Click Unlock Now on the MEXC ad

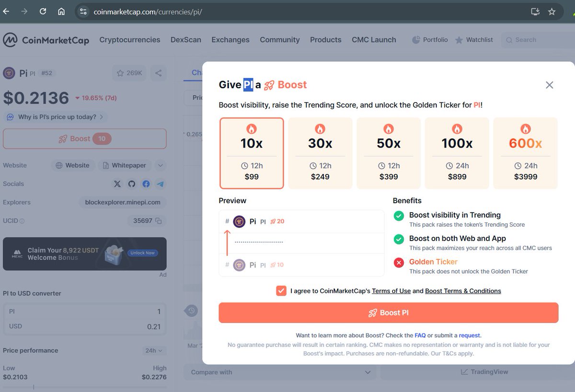143,253
